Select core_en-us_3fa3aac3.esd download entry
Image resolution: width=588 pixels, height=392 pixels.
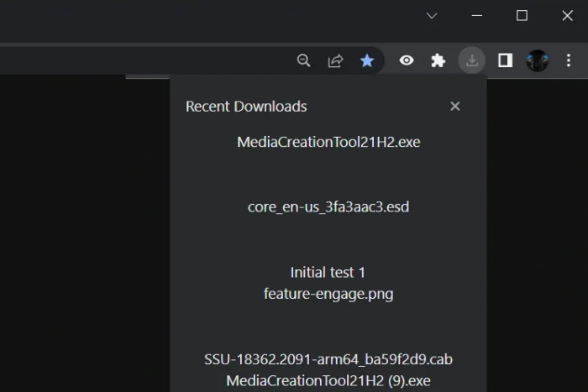328,206
